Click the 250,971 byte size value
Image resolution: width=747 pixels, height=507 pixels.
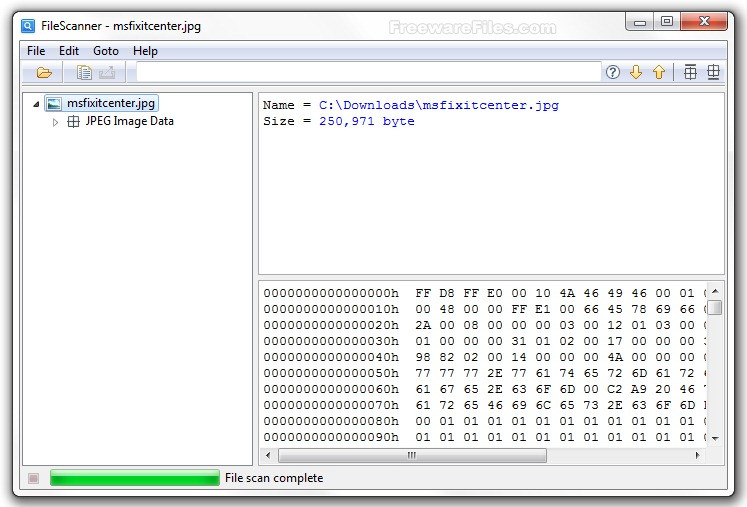point(367,121)
